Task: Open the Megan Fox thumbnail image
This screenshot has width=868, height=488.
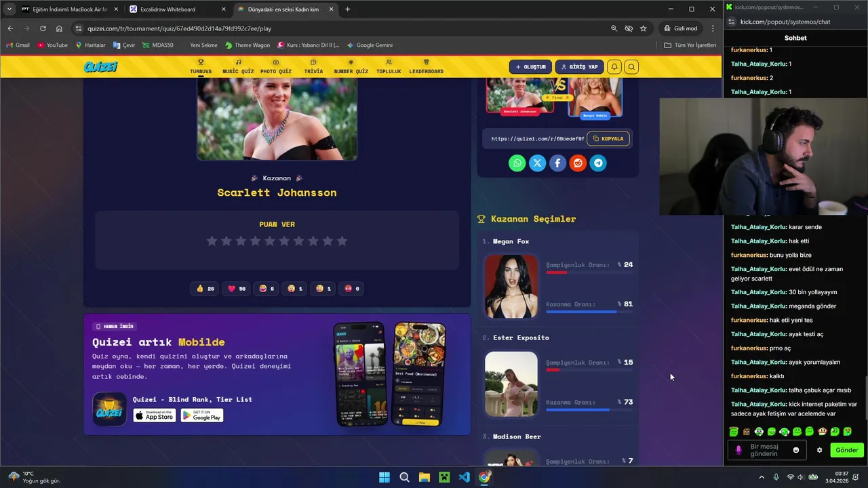Action: coord(511,286)
